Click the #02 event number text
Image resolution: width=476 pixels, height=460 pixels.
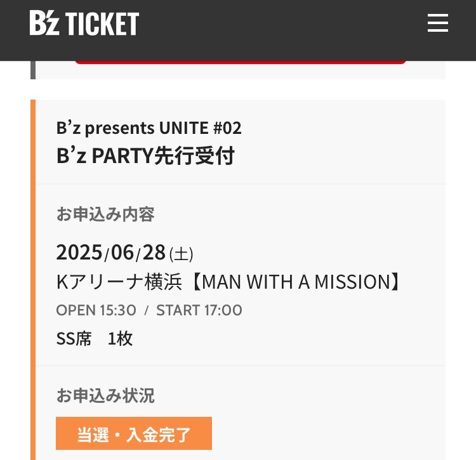(227, 128)
